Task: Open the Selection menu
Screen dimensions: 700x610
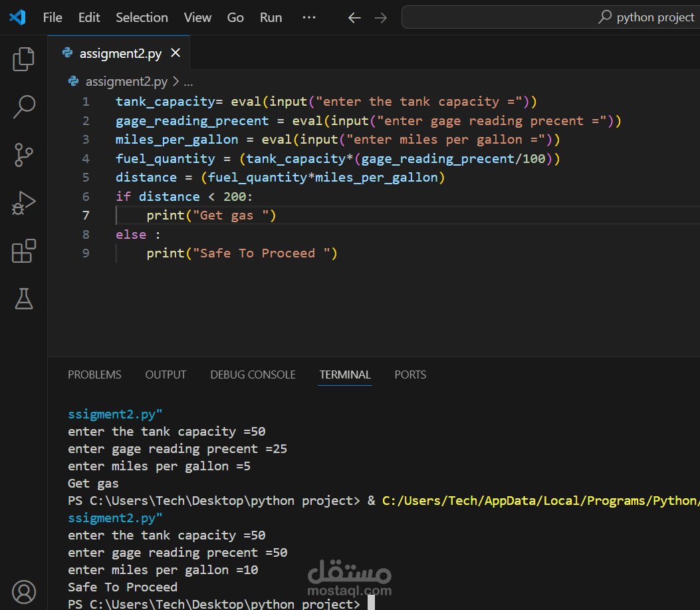Action: tap(142, 17)
